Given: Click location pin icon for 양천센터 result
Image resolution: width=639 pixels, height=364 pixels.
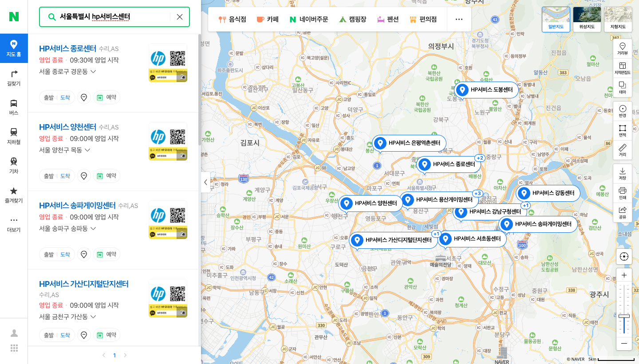Looking at the screenshot, I should (84, 176).
